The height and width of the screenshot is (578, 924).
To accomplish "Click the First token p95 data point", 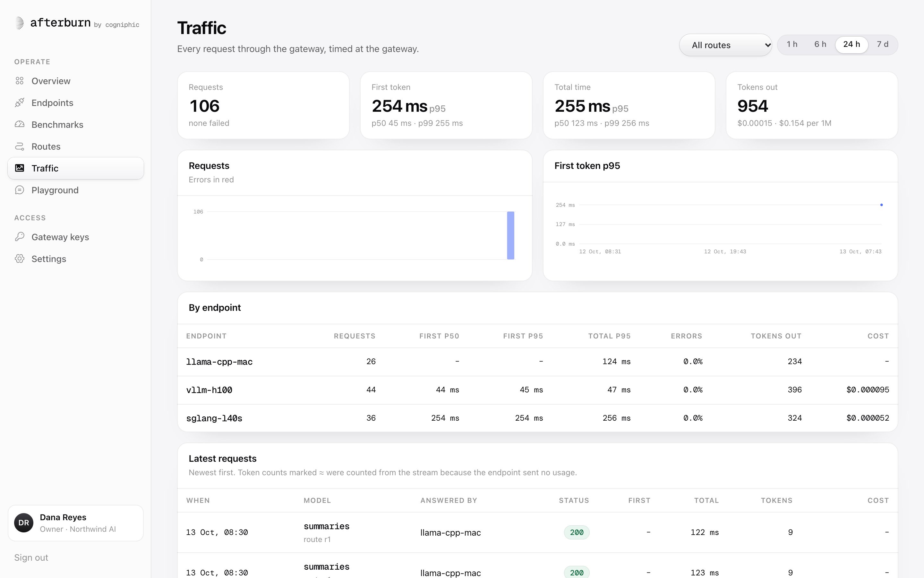I will tap(881, 205).
